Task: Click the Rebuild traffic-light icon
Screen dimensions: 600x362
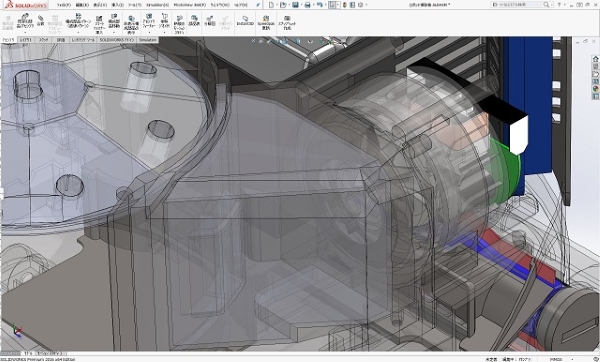Action: pyautogui.click(x=345, y=5)
